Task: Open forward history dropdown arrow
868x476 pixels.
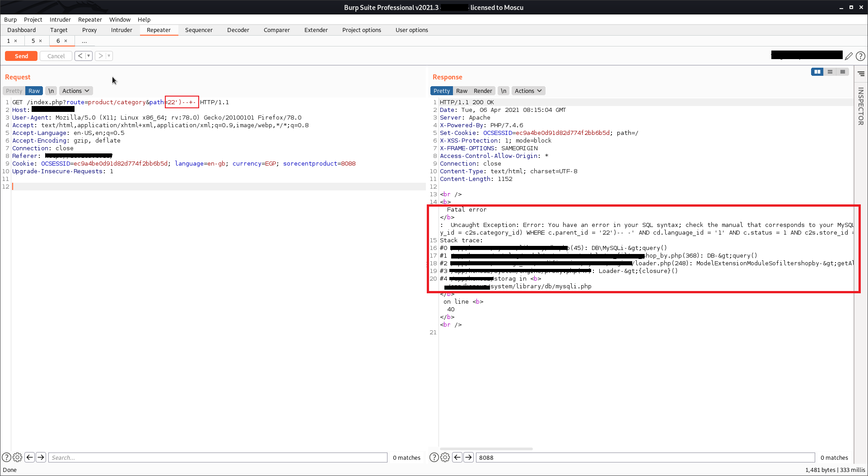Action: [x=109, y=56]
